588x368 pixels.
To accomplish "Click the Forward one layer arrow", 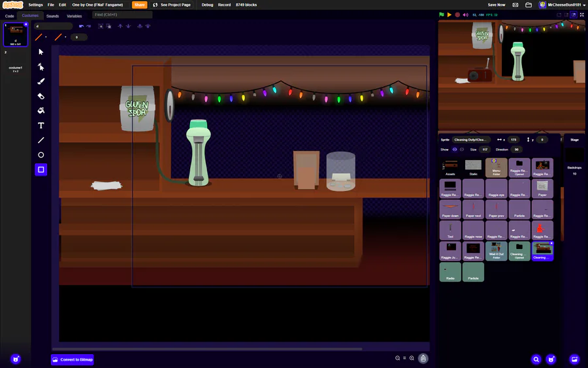I will (120, 26).
